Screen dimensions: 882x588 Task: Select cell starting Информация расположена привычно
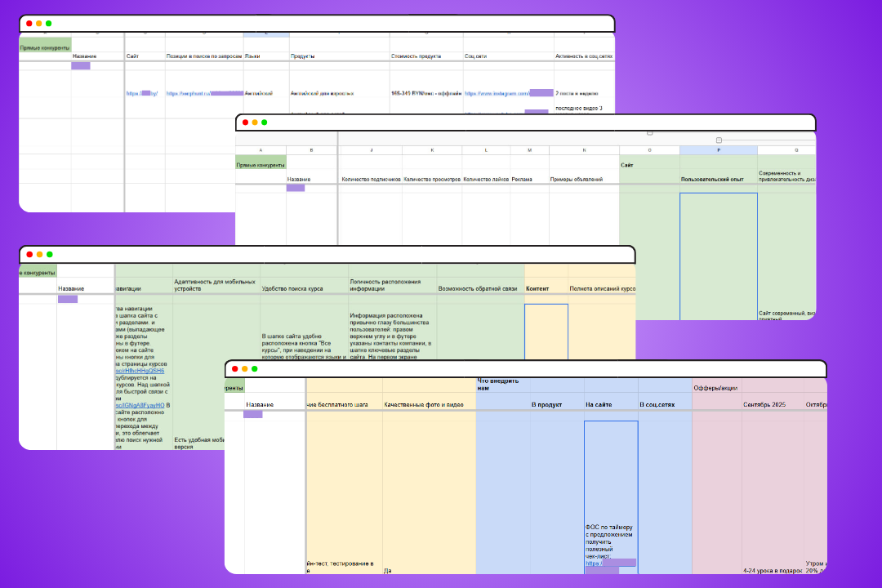click(x=392, y=336)
